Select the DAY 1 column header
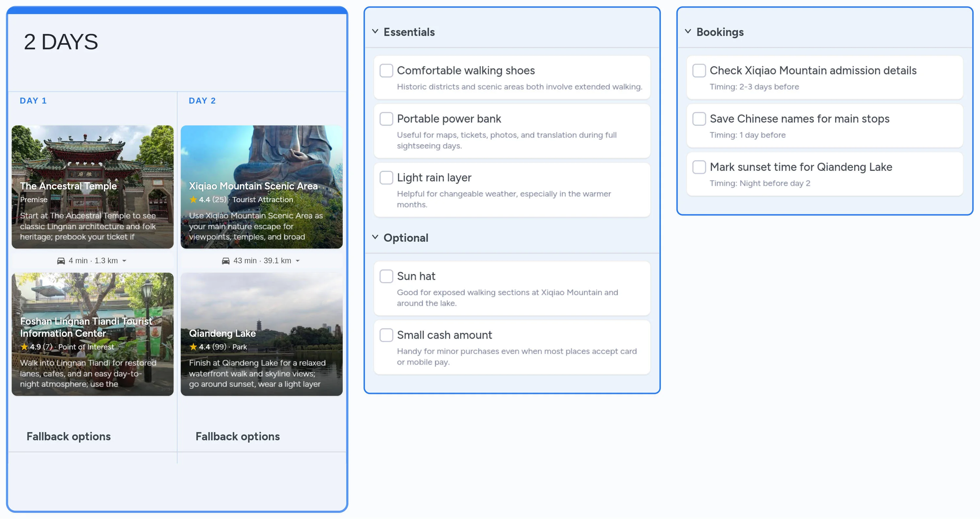980x519 pixels. [x=33, y=101]
